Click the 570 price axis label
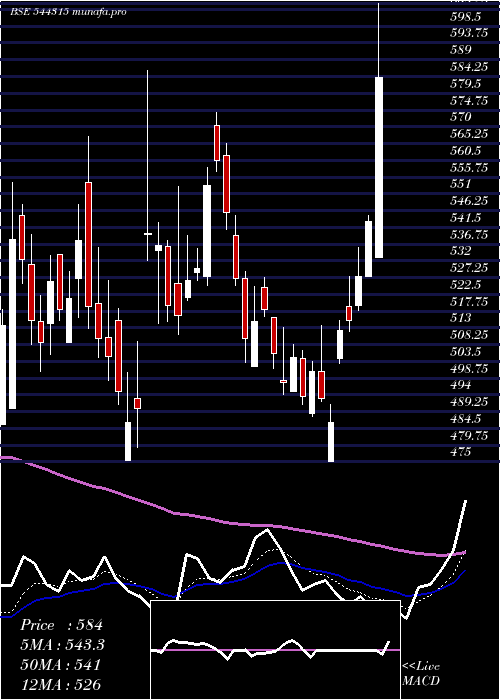Image resolution: width=500 pixels, height=700 pixels. (x=461, y=117)
